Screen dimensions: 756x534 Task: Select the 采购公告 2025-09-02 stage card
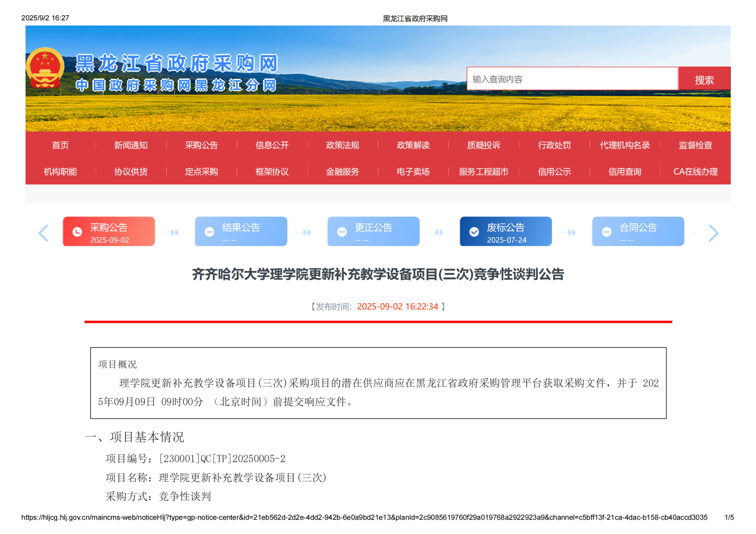[x=109, y=231]
